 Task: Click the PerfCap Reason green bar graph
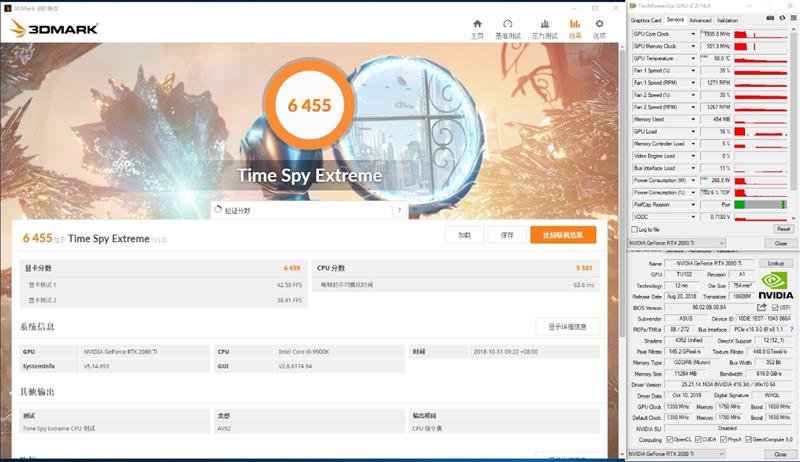click(x=760, y=205)
